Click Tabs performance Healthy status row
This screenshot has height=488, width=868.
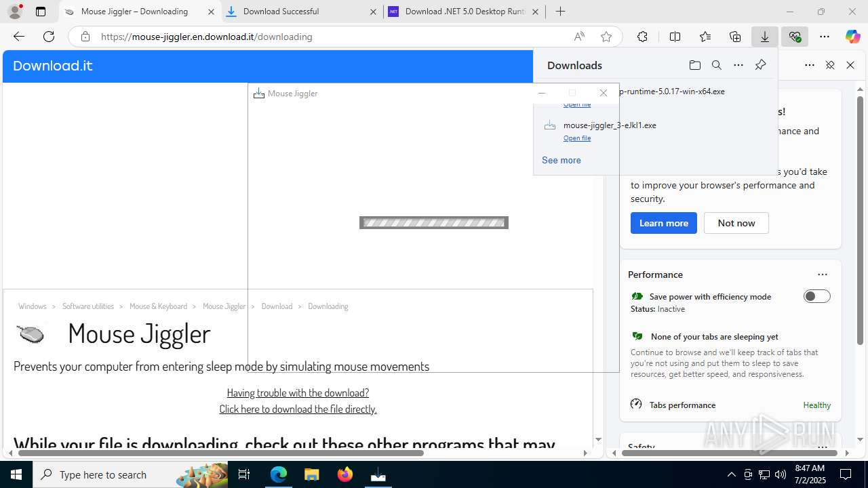pyautogui.click(x=730, y=405)
